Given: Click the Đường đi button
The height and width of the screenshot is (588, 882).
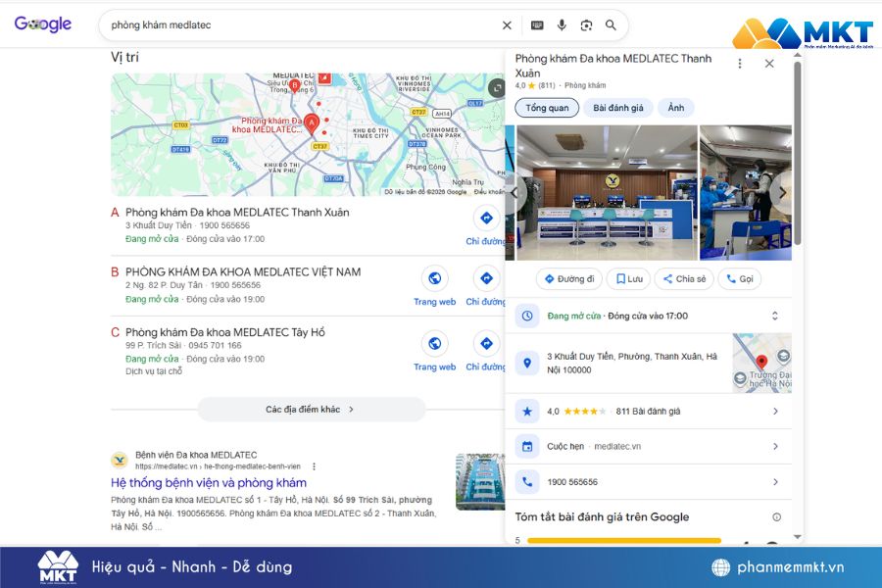Looking at the screenshot, I should click(568, 278).
